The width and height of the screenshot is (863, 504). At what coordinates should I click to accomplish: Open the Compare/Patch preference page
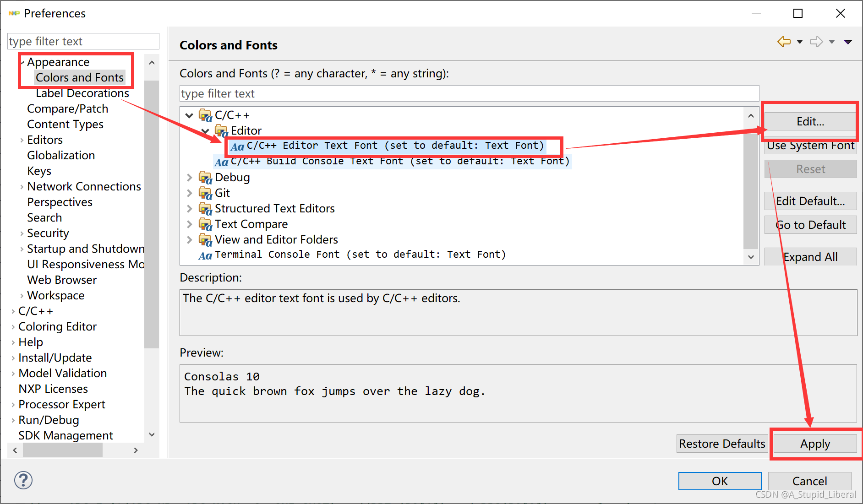click(x=68, y=109)
